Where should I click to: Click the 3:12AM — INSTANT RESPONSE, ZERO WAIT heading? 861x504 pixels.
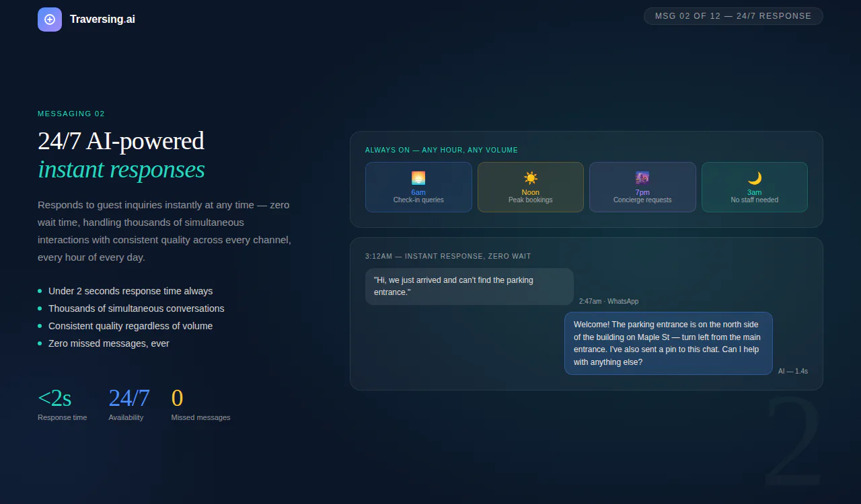448,257
